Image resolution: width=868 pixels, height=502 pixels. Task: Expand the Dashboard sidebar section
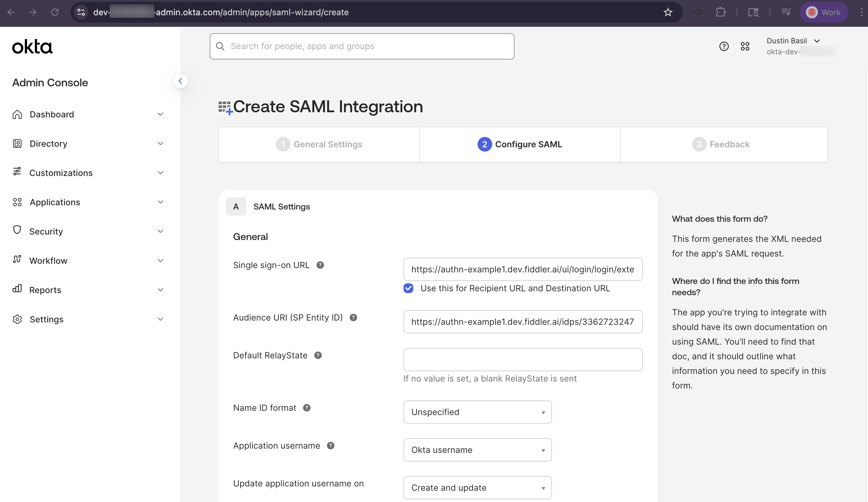[161, 114]
